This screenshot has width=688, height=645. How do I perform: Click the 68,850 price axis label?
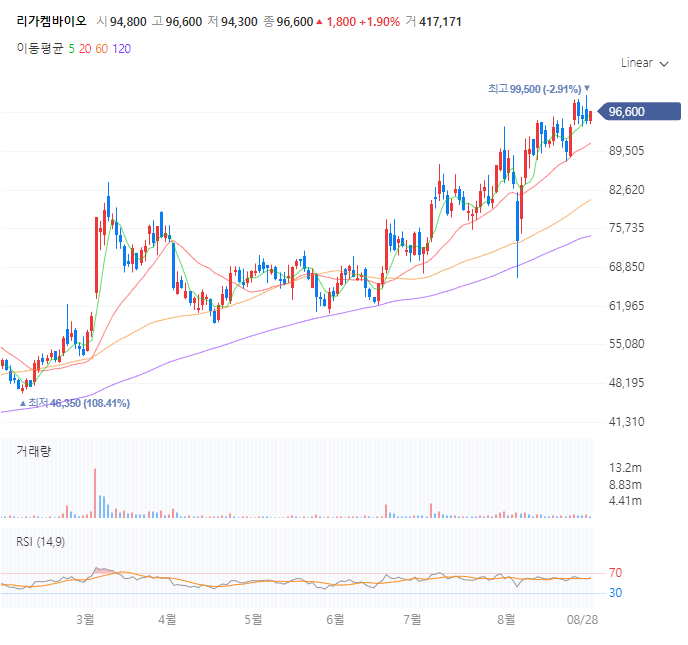coord(627,267)
